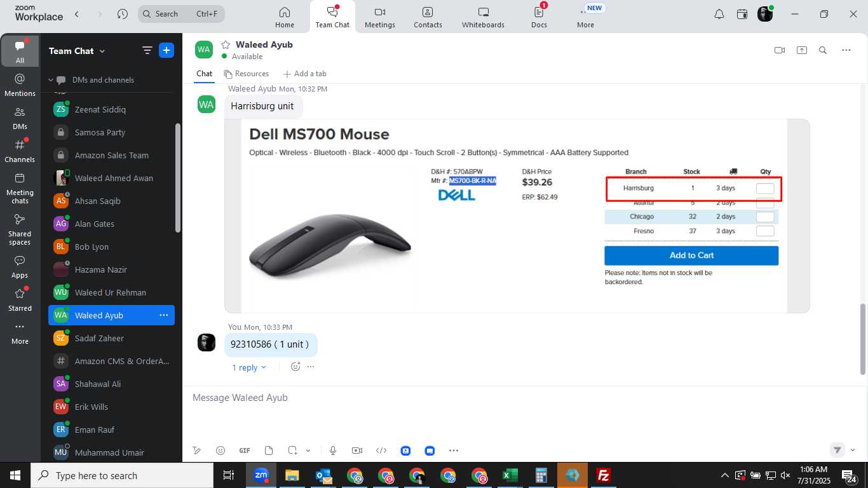Open the Docs tab
This screenshot has height=488, width=868.
point(539,17)
